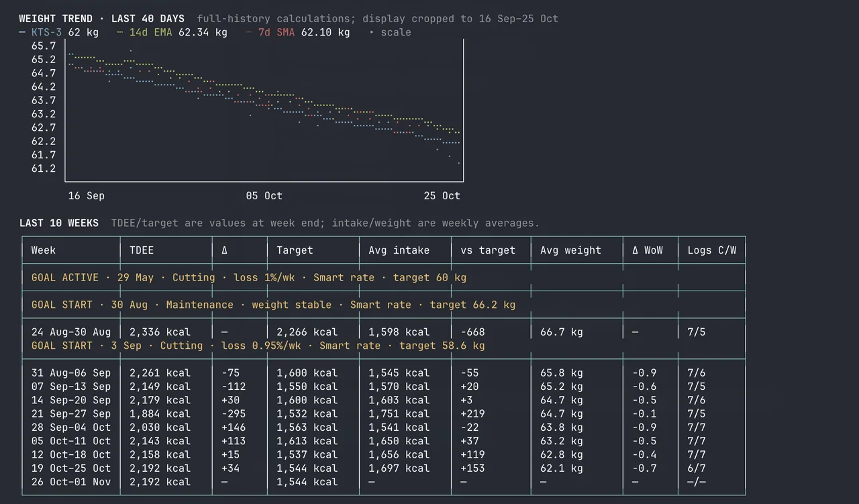Click the 65.7 y-axis label
Image resolution: width=859 pixels, height=504 pixels.
pyautogui.click(x=44, y=46)
